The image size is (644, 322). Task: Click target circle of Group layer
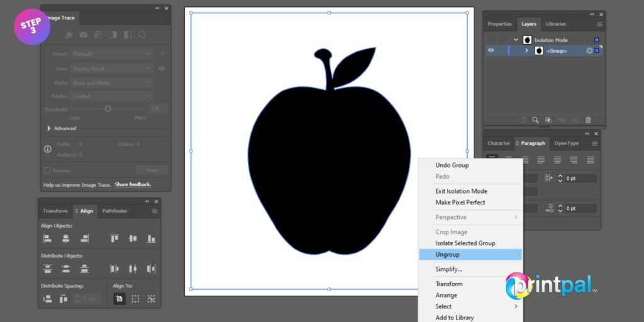(x=589, y=51)
